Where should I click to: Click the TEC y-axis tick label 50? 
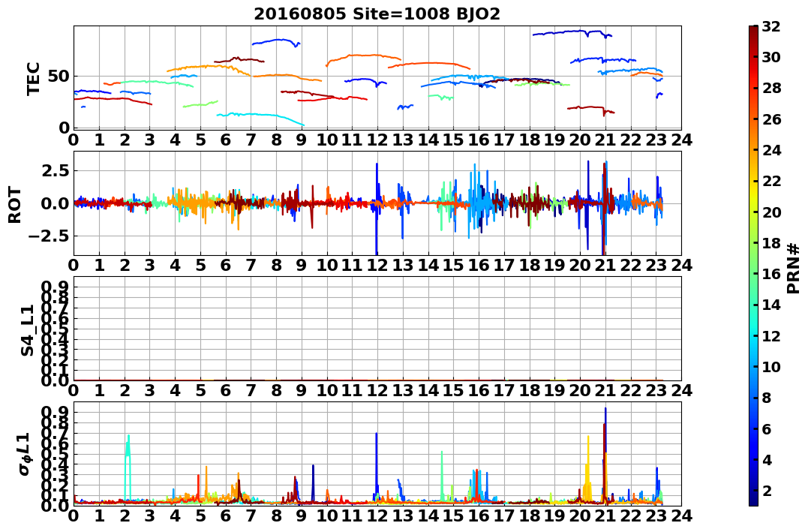[x=59, y=77]
